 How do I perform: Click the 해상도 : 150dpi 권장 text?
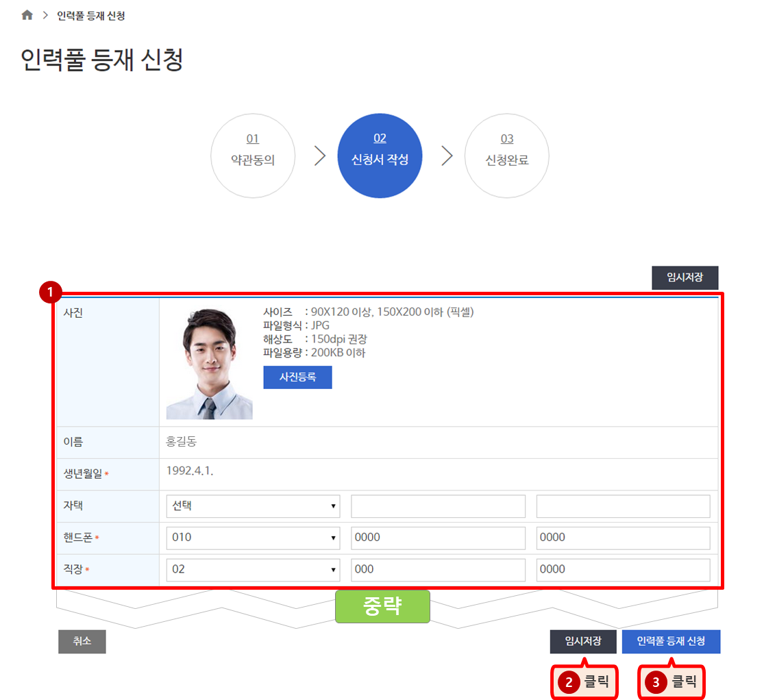(315, 339)
